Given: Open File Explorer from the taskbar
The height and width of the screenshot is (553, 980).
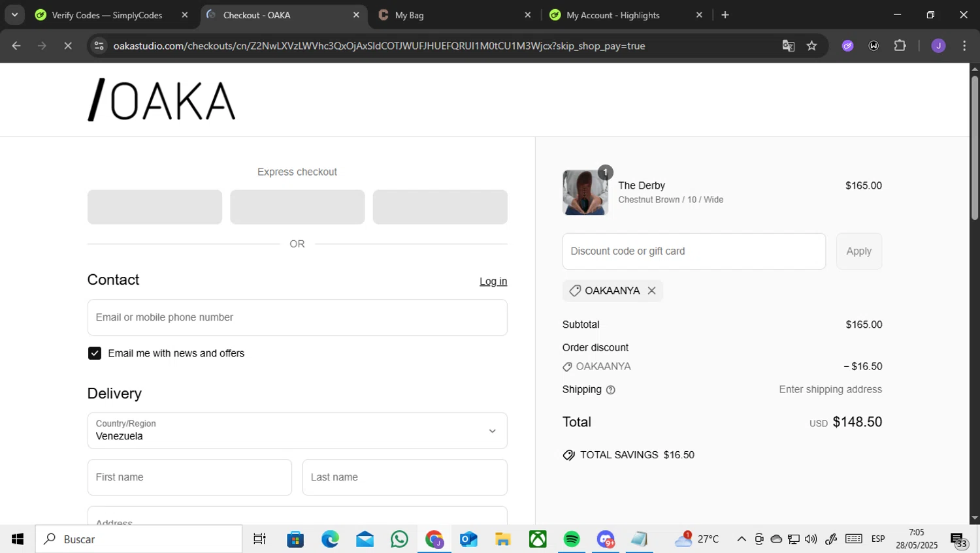Looking at the screenshot, I should [502, 539].
